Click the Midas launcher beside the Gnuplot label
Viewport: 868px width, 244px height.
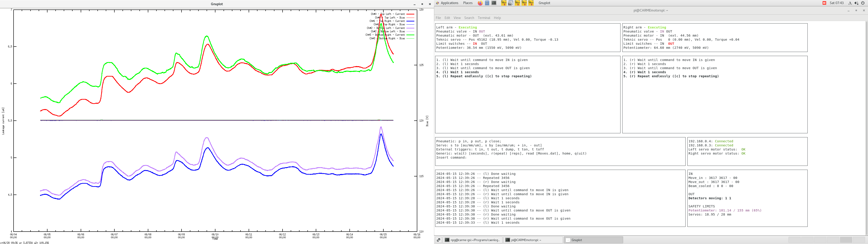pyautogui.click(x=531, y=3)
